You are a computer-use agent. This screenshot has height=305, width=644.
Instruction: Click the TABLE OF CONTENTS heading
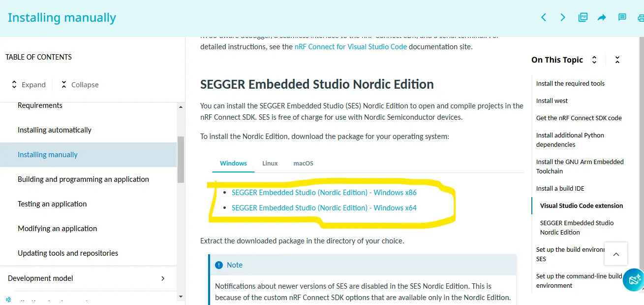(38, 57)
